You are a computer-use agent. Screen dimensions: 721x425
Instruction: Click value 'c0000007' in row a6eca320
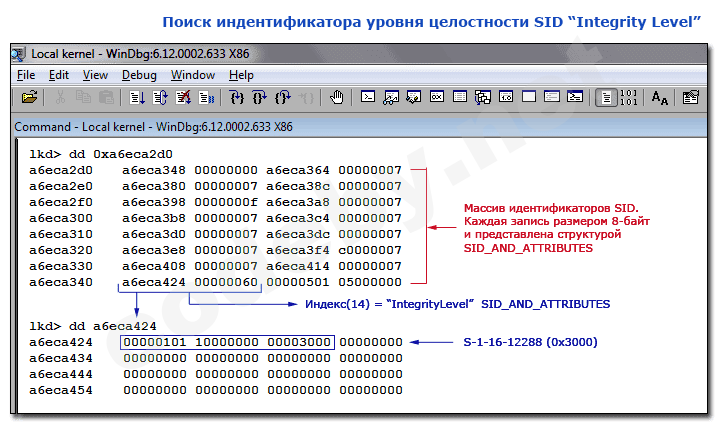coord(370,250)
